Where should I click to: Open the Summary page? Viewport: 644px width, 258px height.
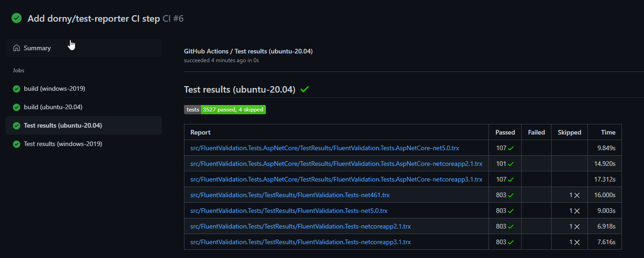[x=37, y=48]
